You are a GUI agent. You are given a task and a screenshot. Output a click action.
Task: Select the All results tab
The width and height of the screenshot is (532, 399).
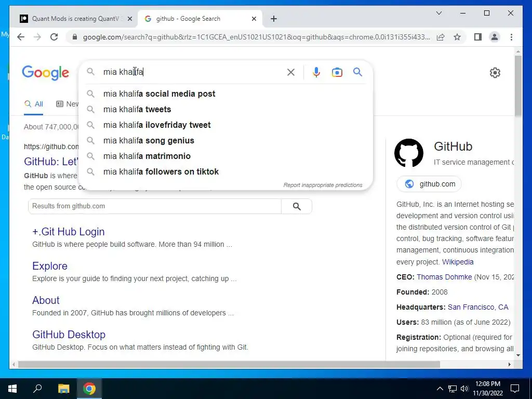[34, 104]
